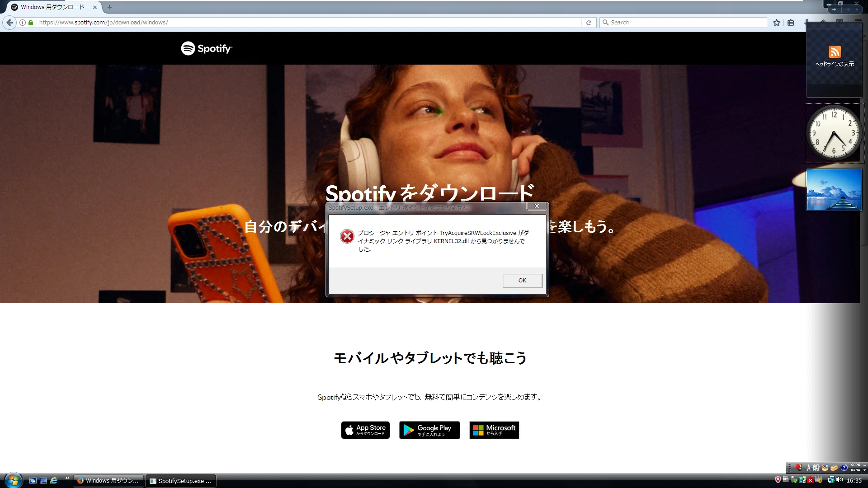Click the error message text about KERNEL32.dll
868x488 pixels.
pos(443,241)
